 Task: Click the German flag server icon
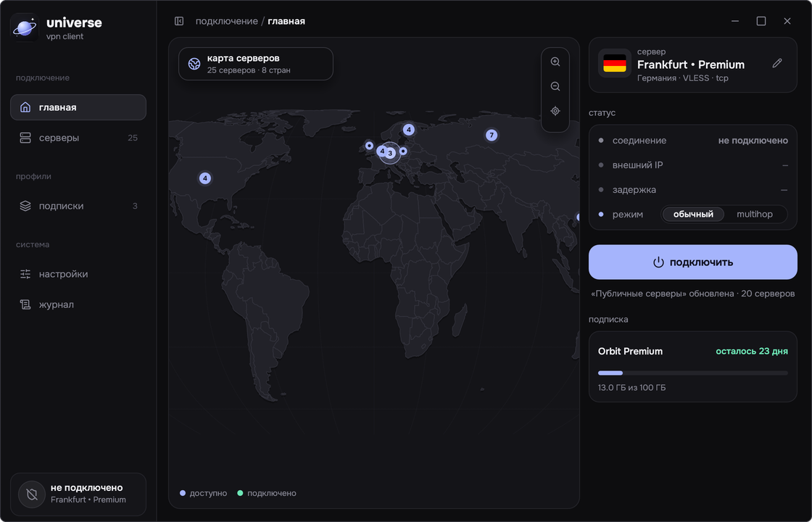[615, 63]
